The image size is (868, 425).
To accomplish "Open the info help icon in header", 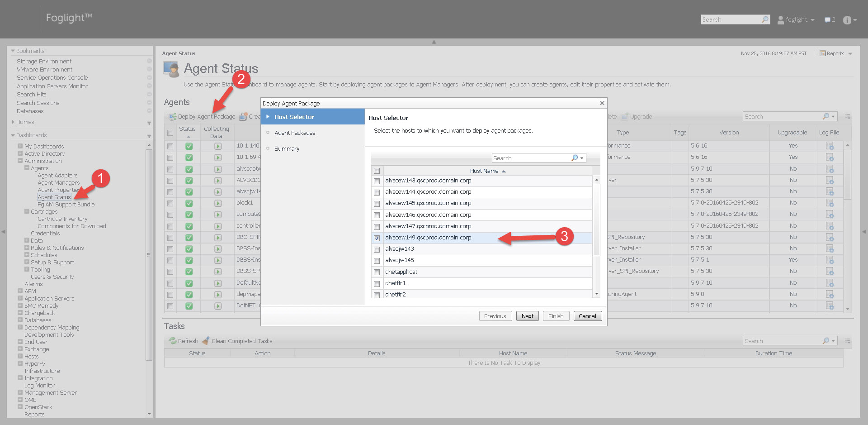I will click(847, 20).
